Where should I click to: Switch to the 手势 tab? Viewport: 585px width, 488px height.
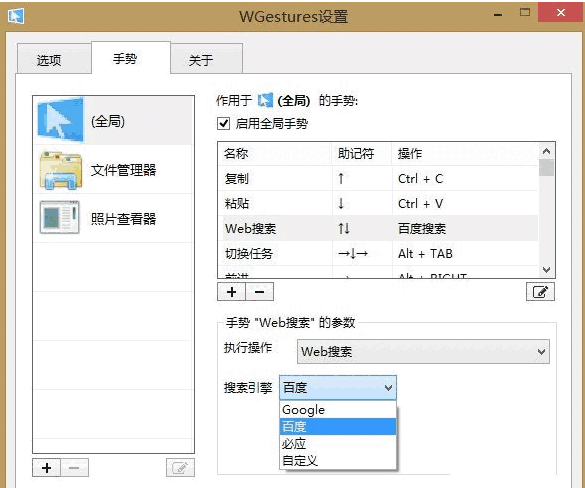tap(131, 58)
